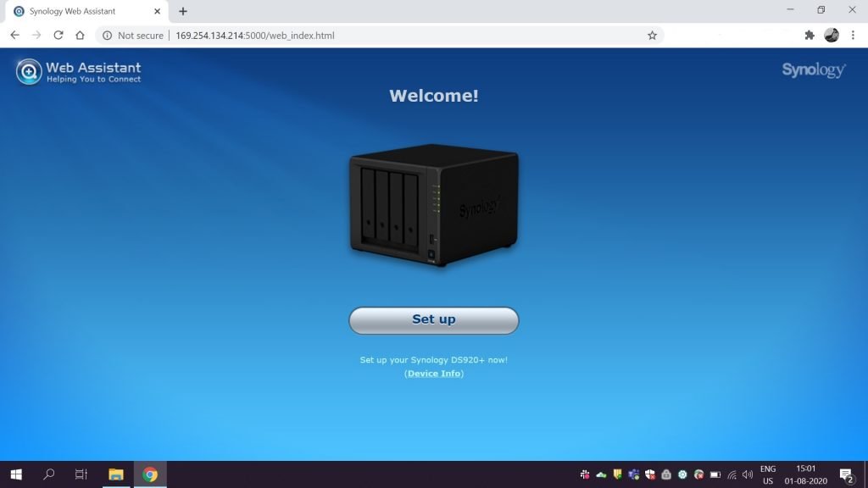
Task: Bookmark this page with the star
Action: pyautogui.click(x=652, y=36)
